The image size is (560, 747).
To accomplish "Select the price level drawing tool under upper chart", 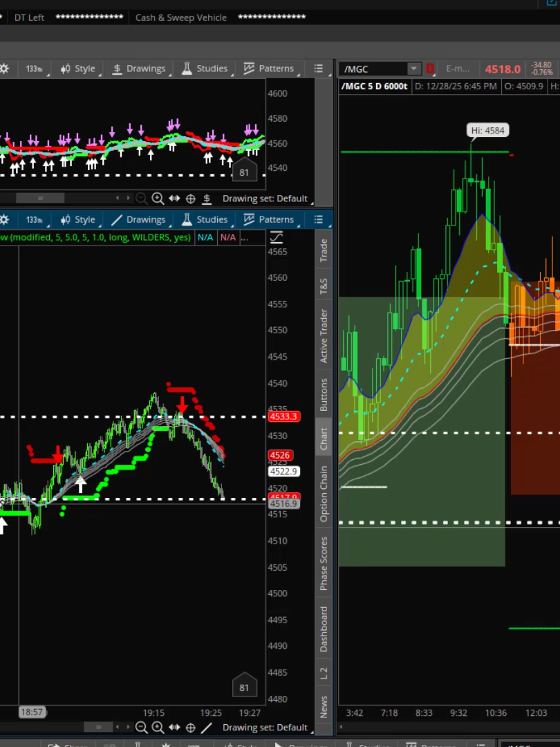I will 207,199.
